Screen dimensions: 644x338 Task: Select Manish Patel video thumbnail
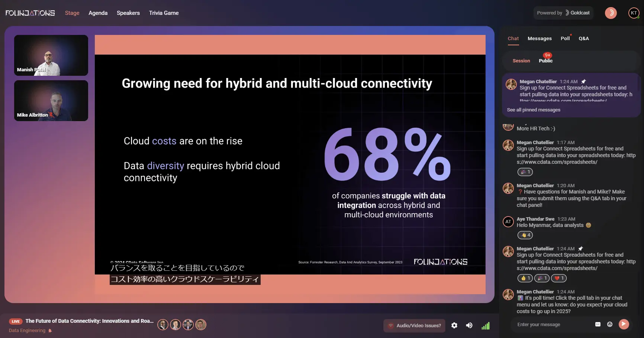click(51, 55)
